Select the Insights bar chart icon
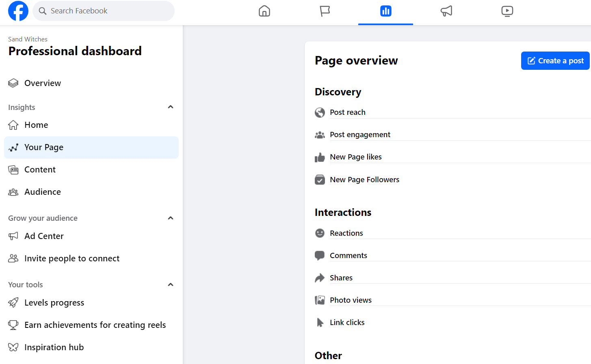The image size is (591, 364). click(x=385, y=11)
